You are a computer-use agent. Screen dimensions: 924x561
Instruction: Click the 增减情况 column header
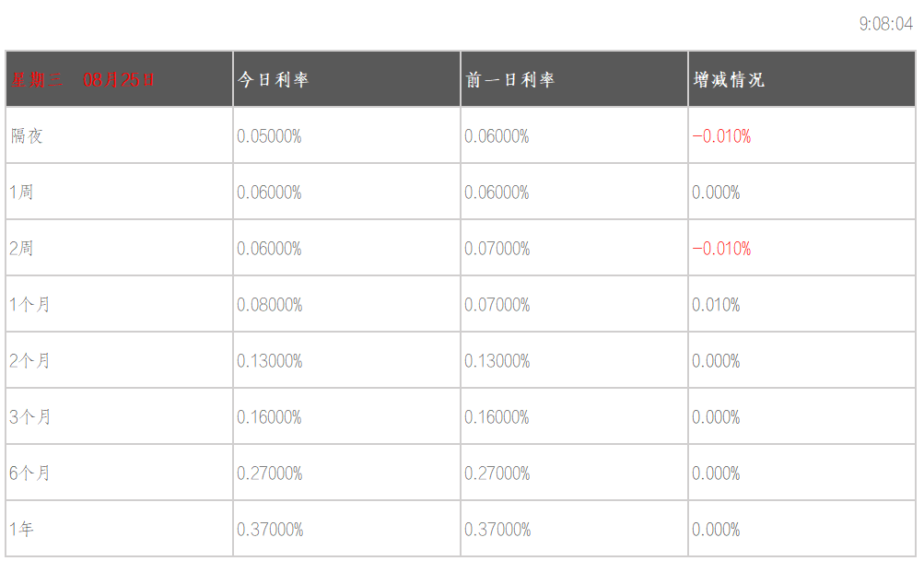[x=729, y=80]
